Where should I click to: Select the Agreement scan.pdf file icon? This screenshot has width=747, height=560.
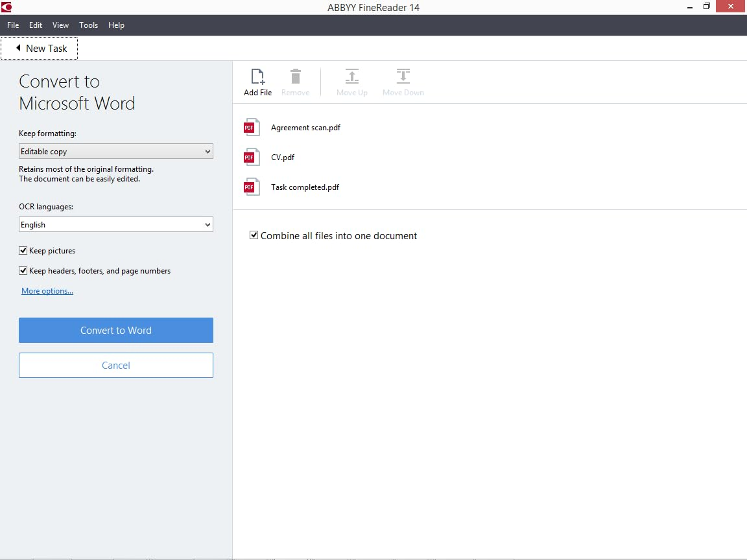coord(252,128)
